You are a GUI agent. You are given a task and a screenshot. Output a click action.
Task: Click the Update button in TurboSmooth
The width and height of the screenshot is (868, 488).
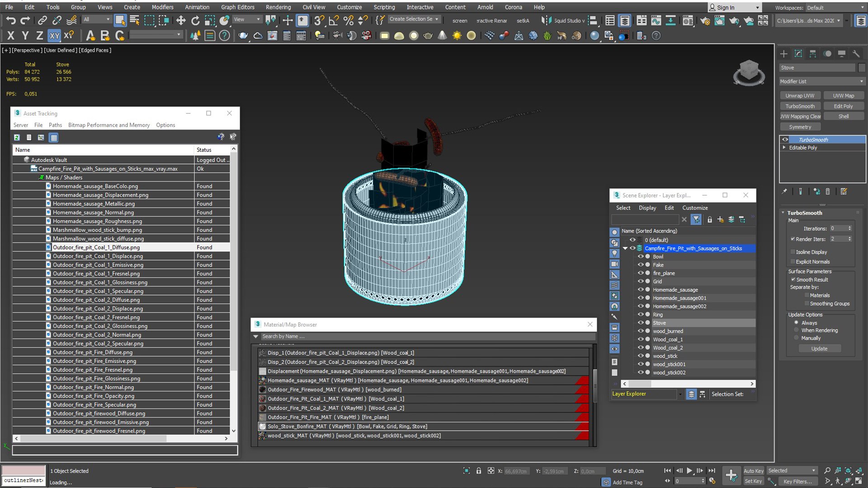(819, 348)
